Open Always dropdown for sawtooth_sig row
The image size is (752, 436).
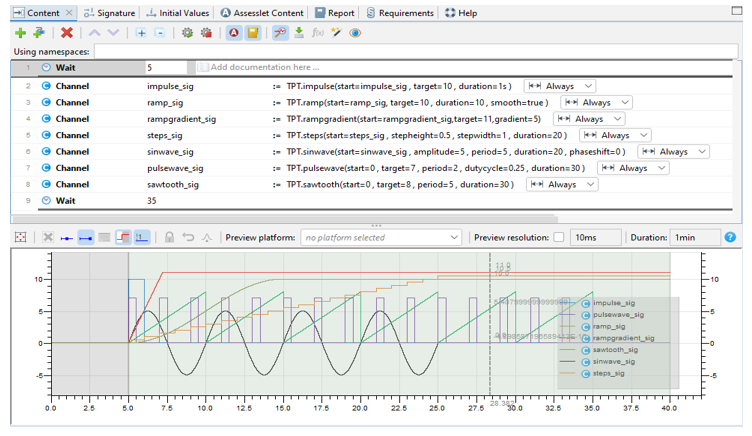(x=563, y=184)
